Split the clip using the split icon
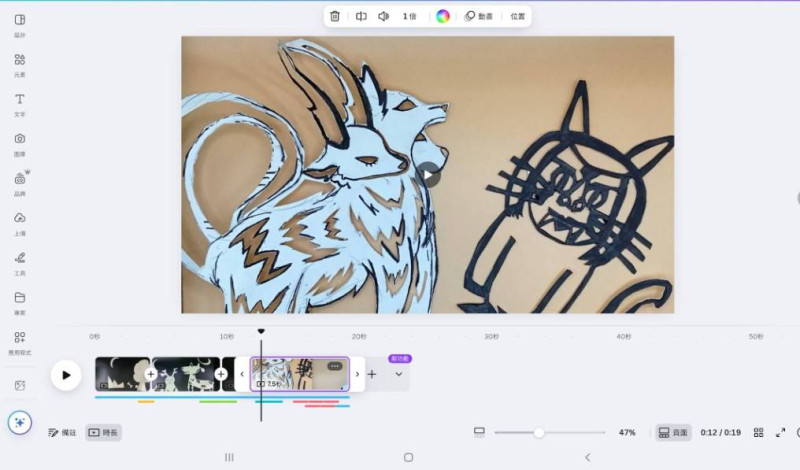The height and width of the screenshot is (470, 800). [361, 16]
